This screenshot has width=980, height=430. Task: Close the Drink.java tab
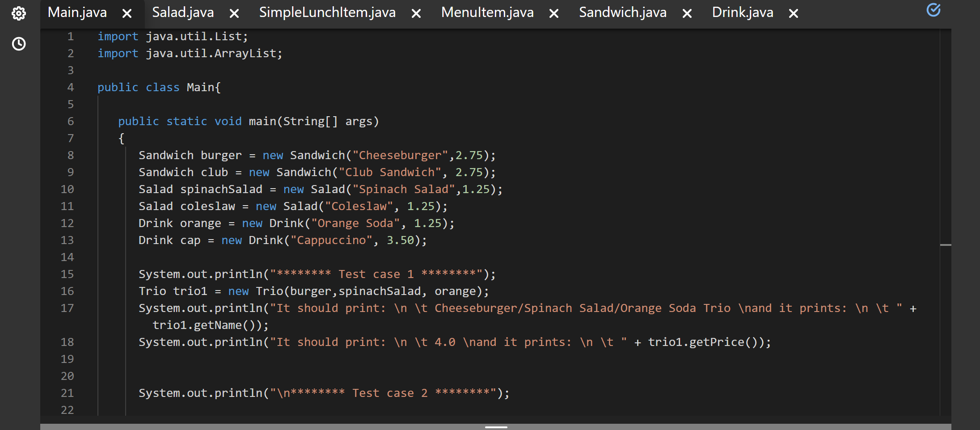coord(793,13)
